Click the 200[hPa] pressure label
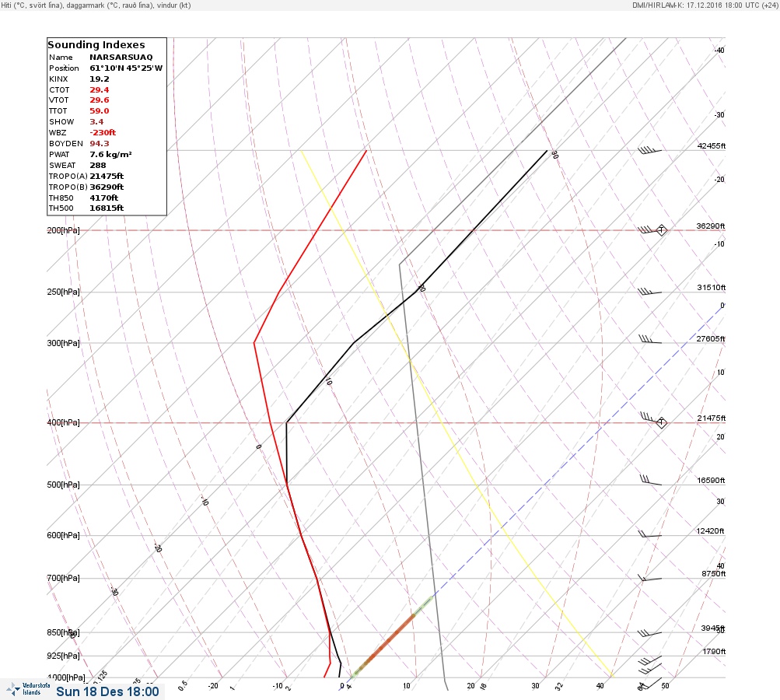 click(63, 230)
